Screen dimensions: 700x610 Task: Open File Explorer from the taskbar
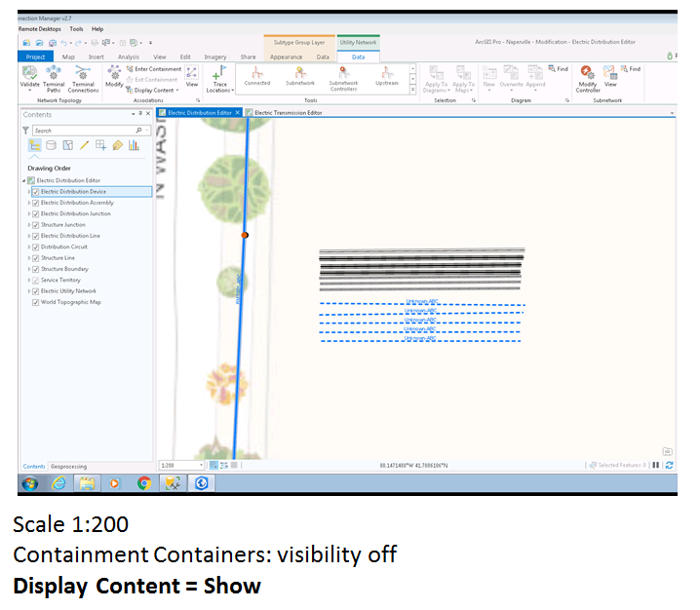pyautogui.click(x=87, y=483)
